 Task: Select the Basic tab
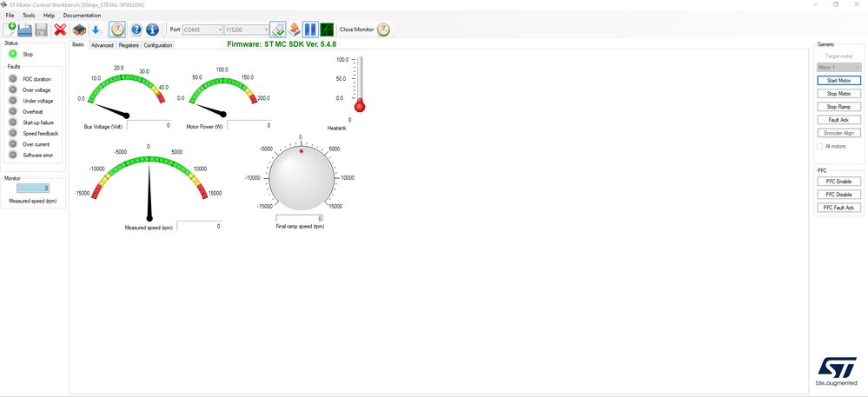(x=78, y=45)
